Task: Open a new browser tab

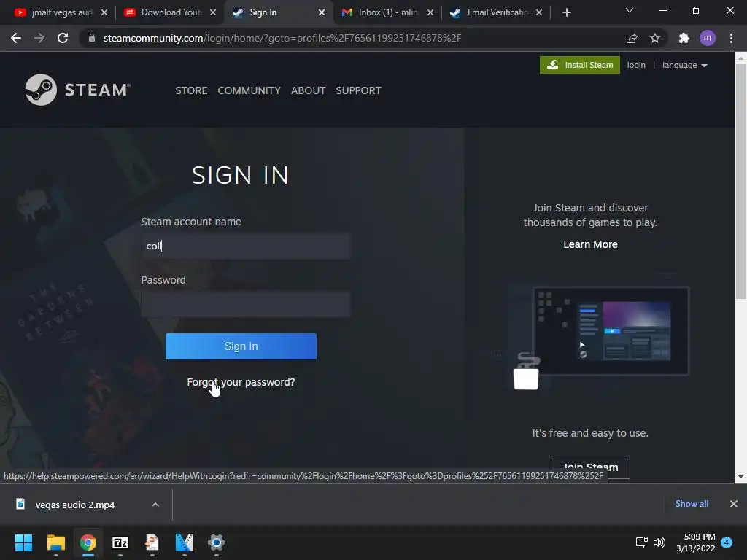Action: [566, 12]
